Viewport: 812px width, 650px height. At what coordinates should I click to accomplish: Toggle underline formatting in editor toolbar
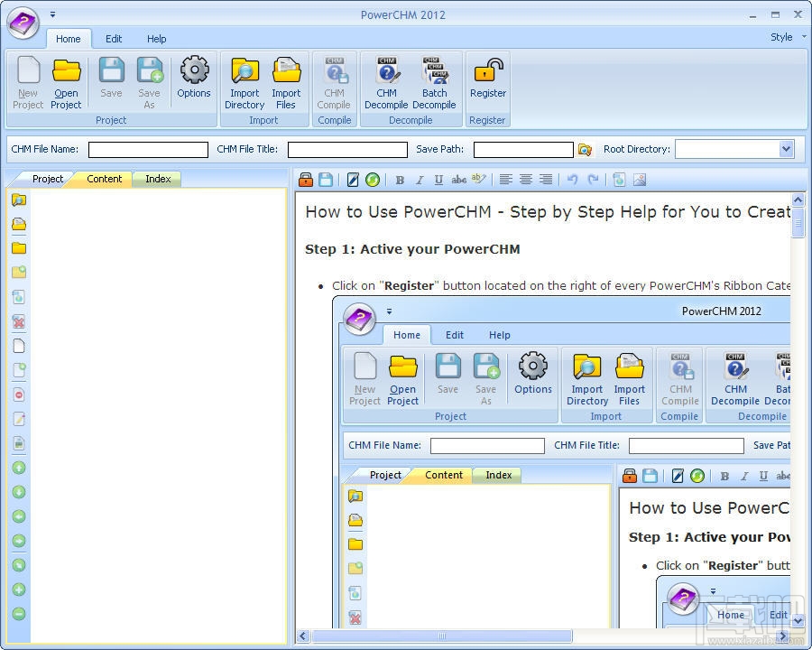click(x=438, y=180)
